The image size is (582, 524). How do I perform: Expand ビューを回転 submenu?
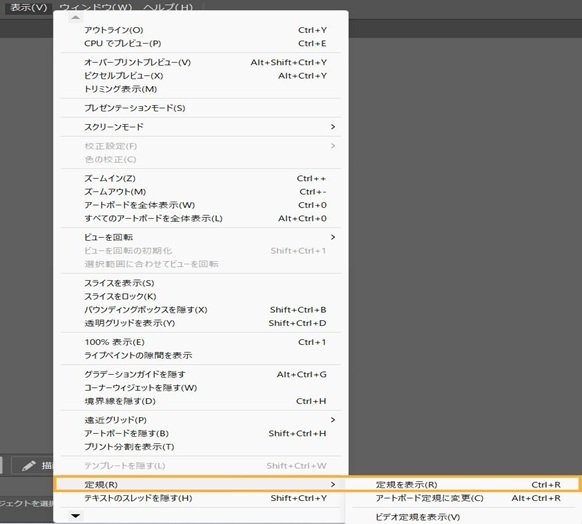pos(201,237)
